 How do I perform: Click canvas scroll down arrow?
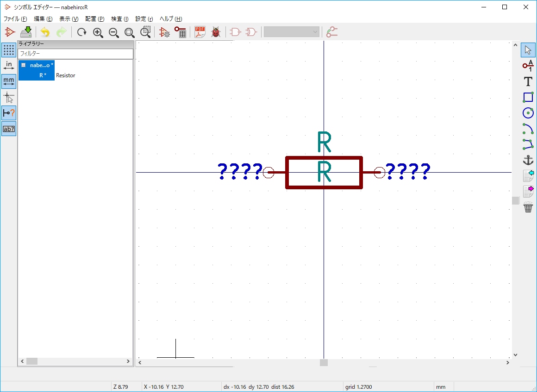click(x=515, y=355)
